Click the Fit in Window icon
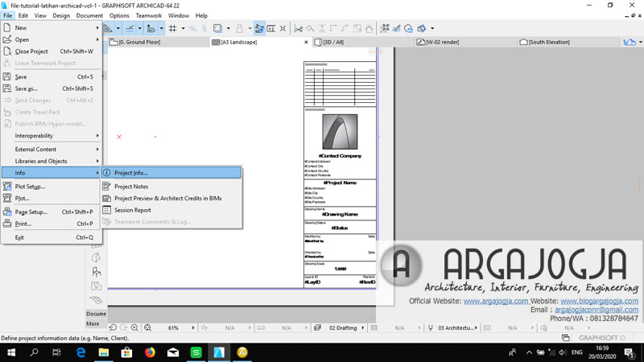This screenshot has height=362, width=644. (147, 328)
